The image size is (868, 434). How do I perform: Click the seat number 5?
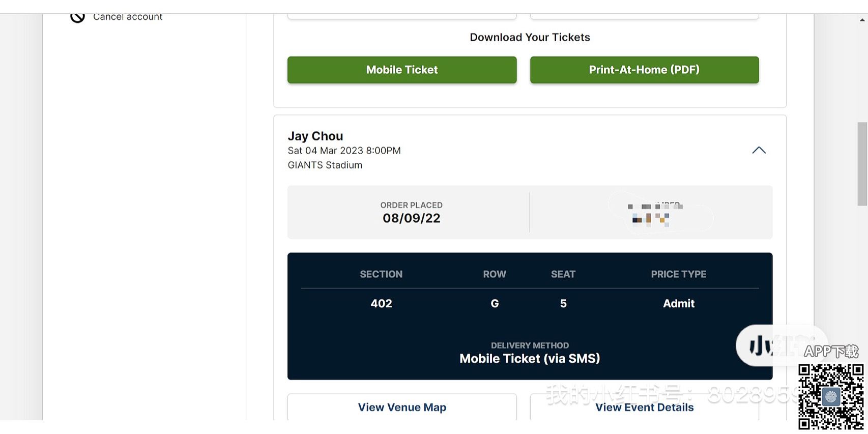tap(563, 303)
